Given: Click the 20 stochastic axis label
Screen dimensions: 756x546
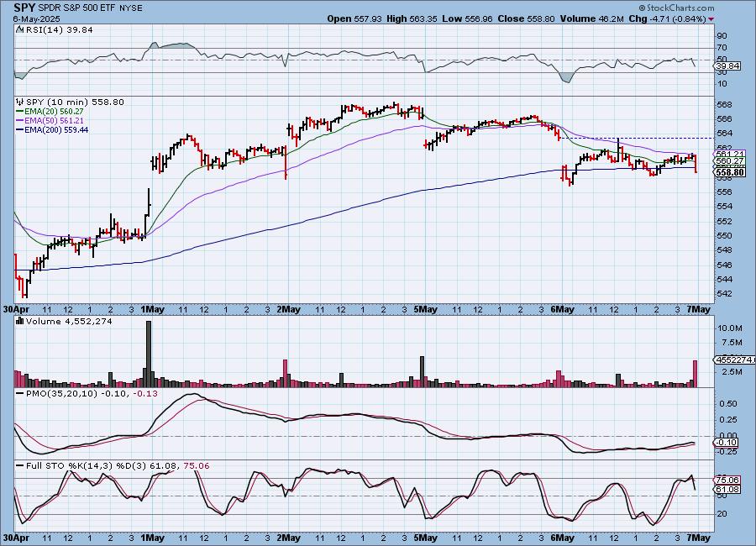Looking at the screenshot, I should point(722,514).
